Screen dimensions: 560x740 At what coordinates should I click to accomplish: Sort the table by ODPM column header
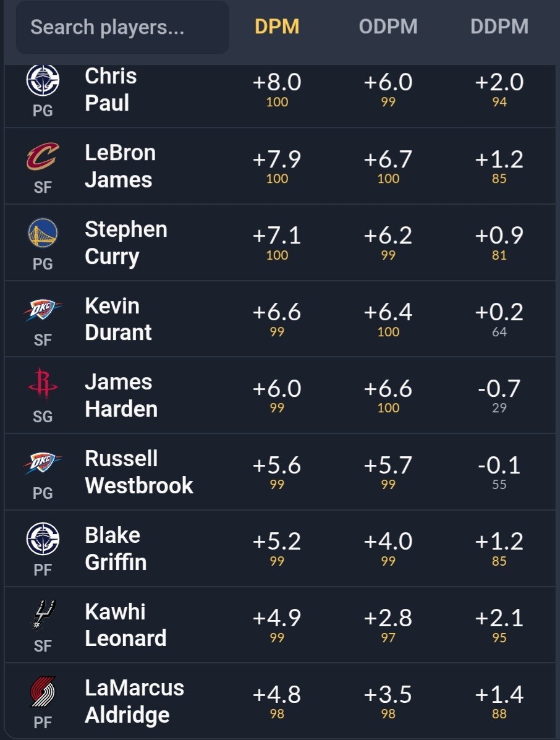click(x=388, y=27)
